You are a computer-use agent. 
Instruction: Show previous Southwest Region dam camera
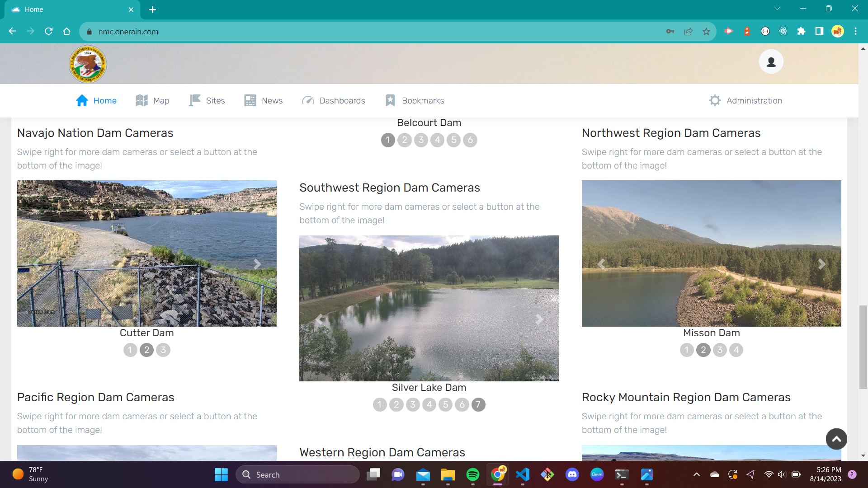[x=319, y=319]
